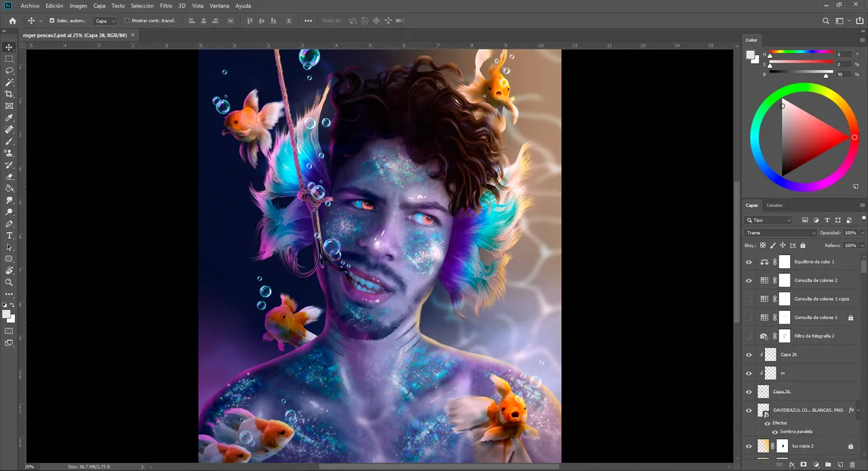Select the Lasso tool
This screenshot has width=868, height=471.
pos(9,71)
